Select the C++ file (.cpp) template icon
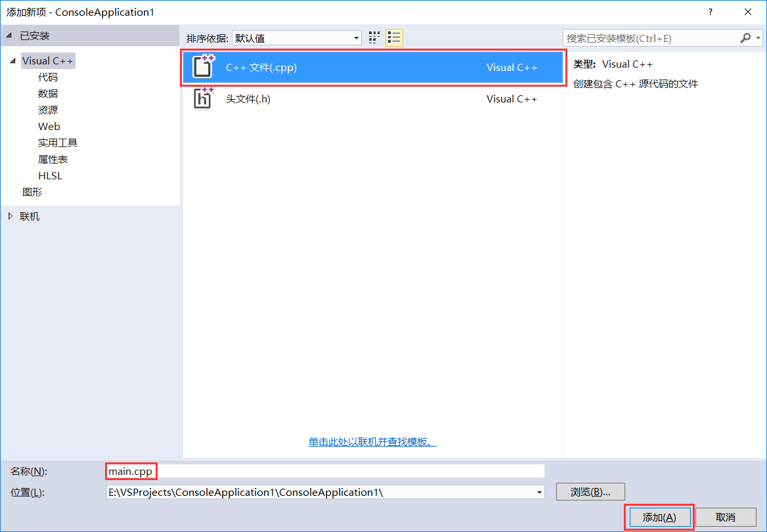This screenshot has height=532, width=767. (203, 67)
